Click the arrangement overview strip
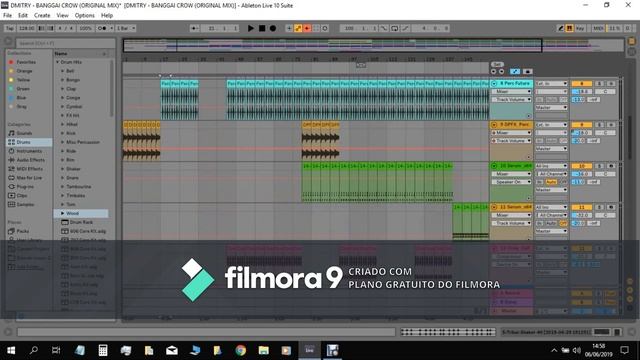 [373, 45]
